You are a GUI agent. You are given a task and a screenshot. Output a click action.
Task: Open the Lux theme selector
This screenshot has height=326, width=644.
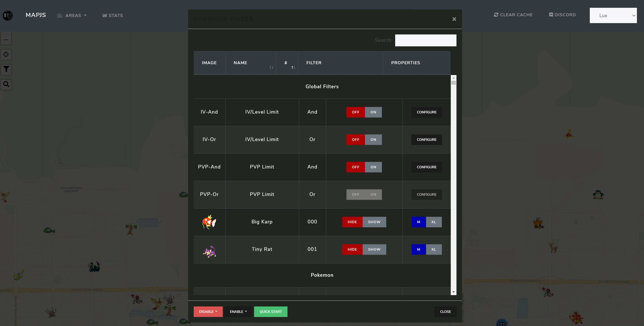pyautogui.click(x=613, y=16)
